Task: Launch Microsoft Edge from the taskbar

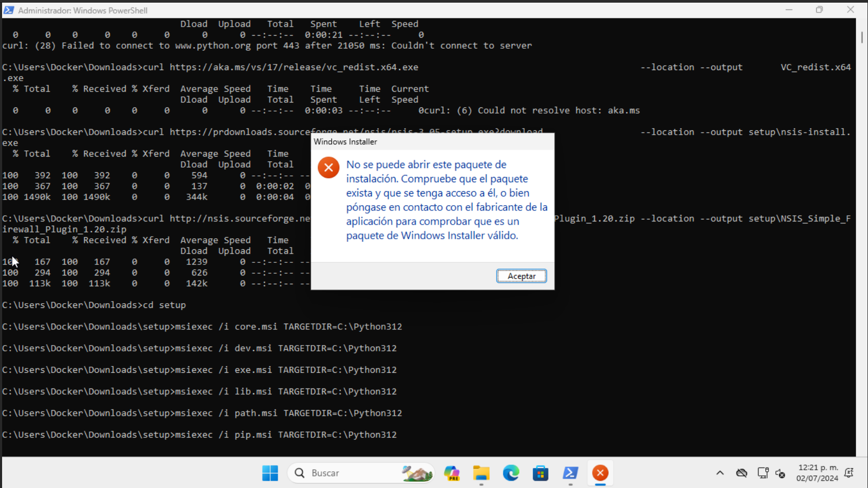Action: [511, 473]
